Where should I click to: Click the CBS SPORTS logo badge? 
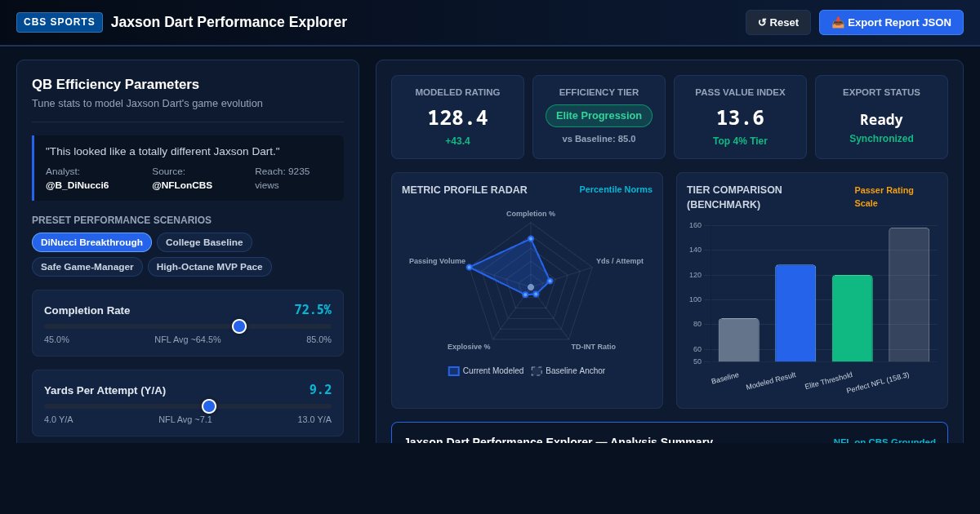[60, 22]
